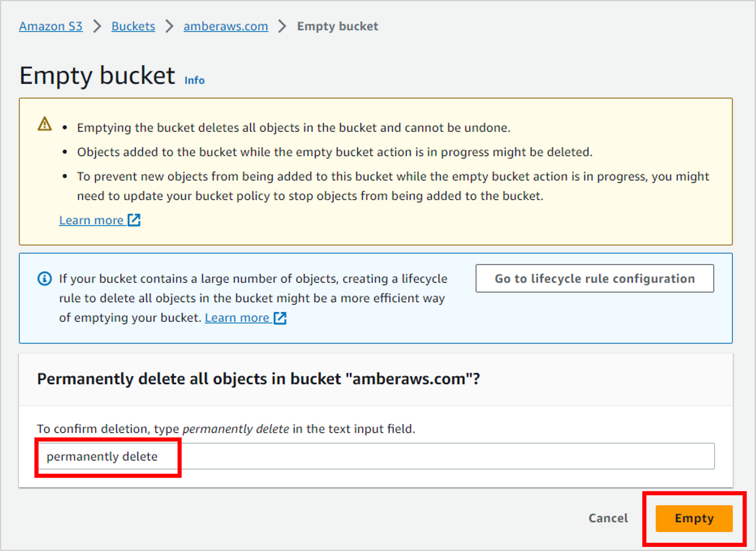Open the Learn more link about lifecycle rules
Image resolution: width=756 pixels, height=551 pixels.
[x=237, y=318]
